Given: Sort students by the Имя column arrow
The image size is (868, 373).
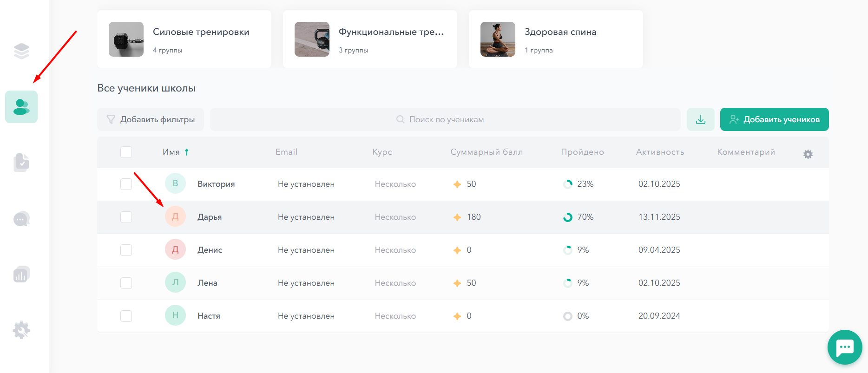Looking at the screenshot, I should 186,152.
